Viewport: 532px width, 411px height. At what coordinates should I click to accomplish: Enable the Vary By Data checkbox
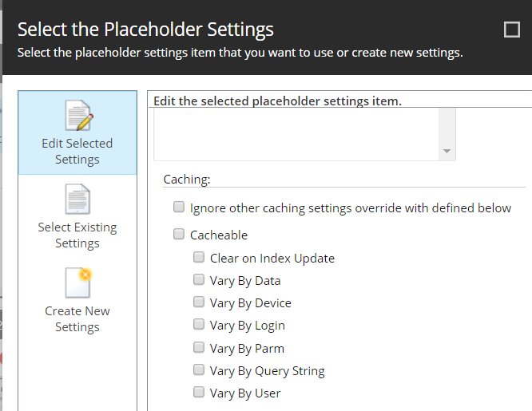pyautogui.click(x=199, y=279)
